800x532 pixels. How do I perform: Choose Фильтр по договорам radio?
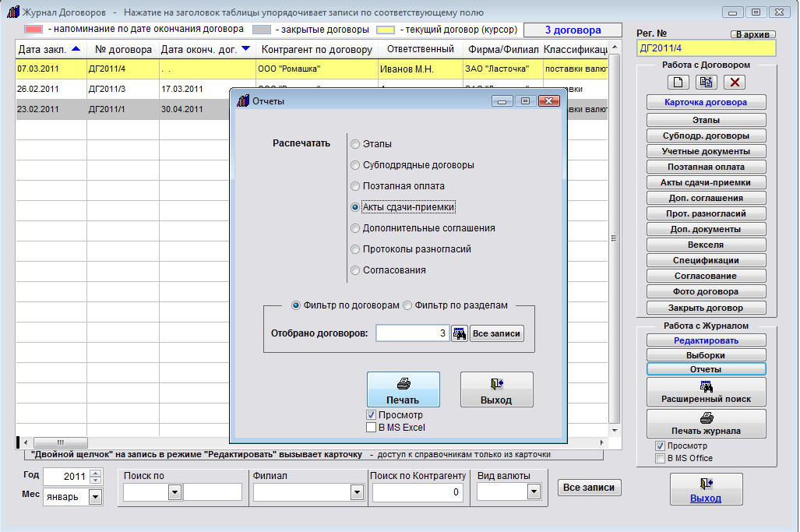(296, 305)
